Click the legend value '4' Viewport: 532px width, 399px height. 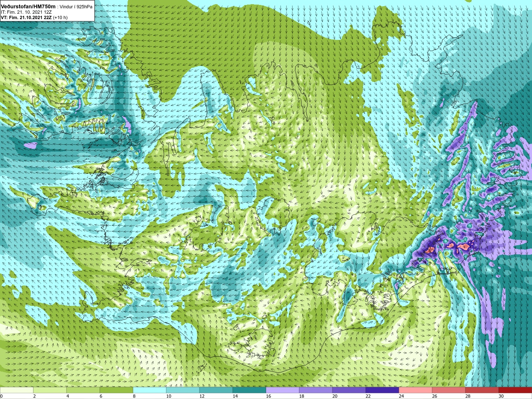pyautogui.click(x=68, y=396)
